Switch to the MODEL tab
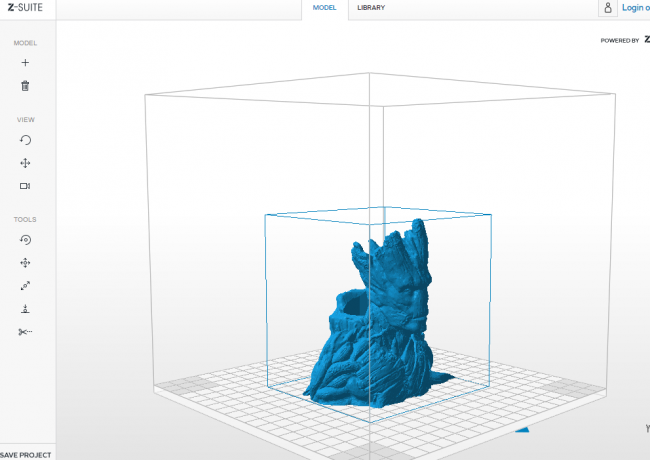The image size is (650, 460). (324, 8)
